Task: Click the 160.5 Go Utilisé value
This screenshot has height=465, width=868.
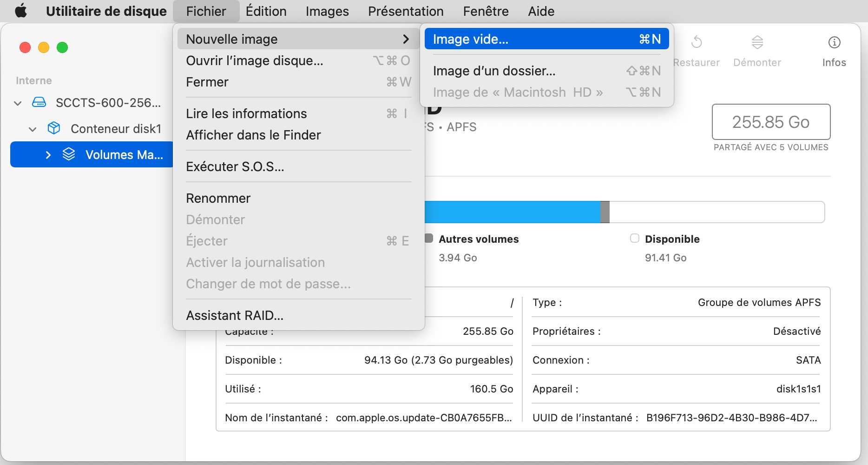Action: tap(492, 389)
